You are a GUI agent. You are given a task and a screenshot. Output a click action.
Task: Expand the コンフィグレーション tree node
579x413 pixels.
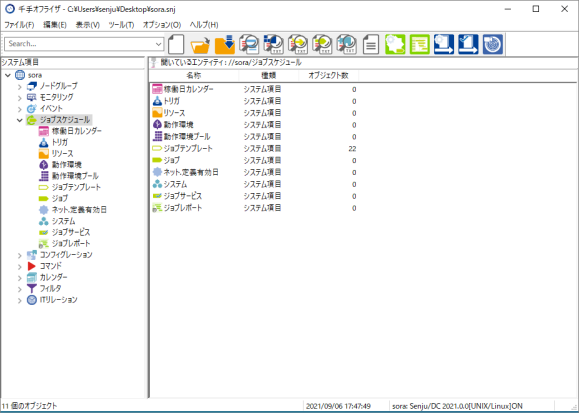point(20,255)
